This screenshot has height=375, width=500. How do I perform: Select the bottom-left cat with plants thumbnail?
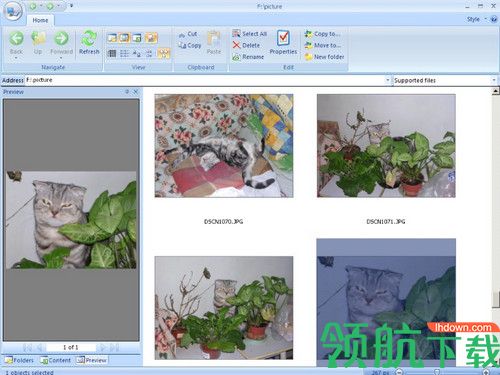[224, 308]
